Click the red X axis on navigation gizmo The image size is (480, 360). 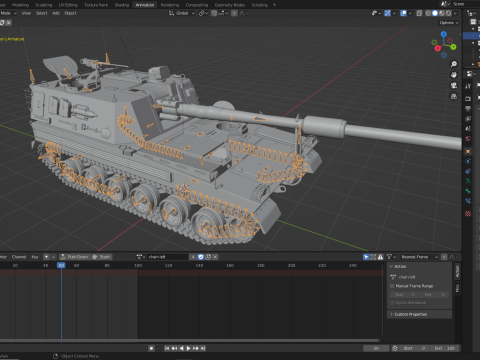click(x=438, y=48)
